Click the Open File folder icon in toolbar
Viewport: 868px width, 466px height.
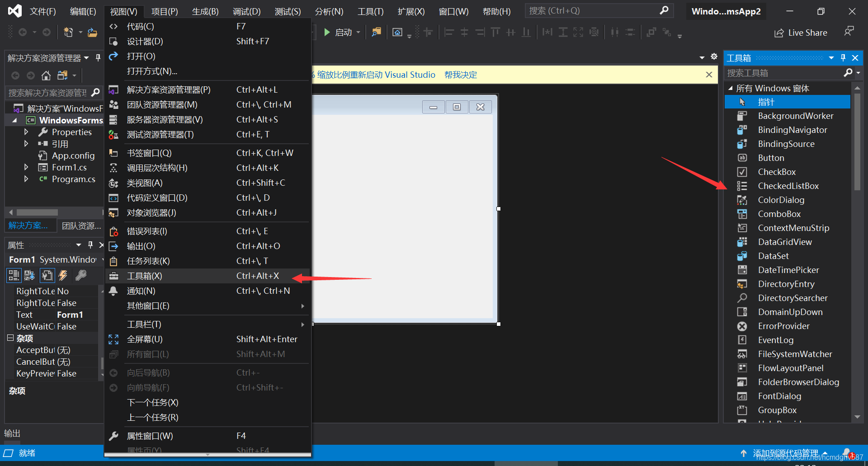click(92, 32)
